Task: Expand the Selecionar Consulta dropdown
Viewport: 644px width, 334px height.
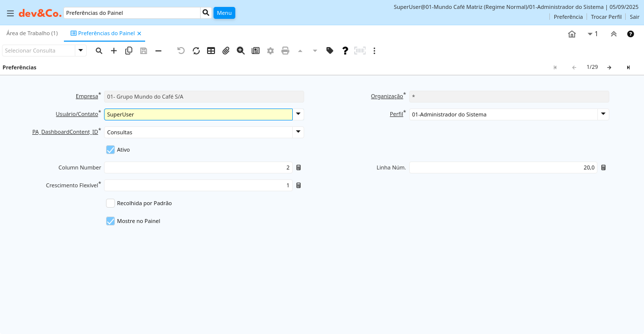Action: click(x=81, y=51)
